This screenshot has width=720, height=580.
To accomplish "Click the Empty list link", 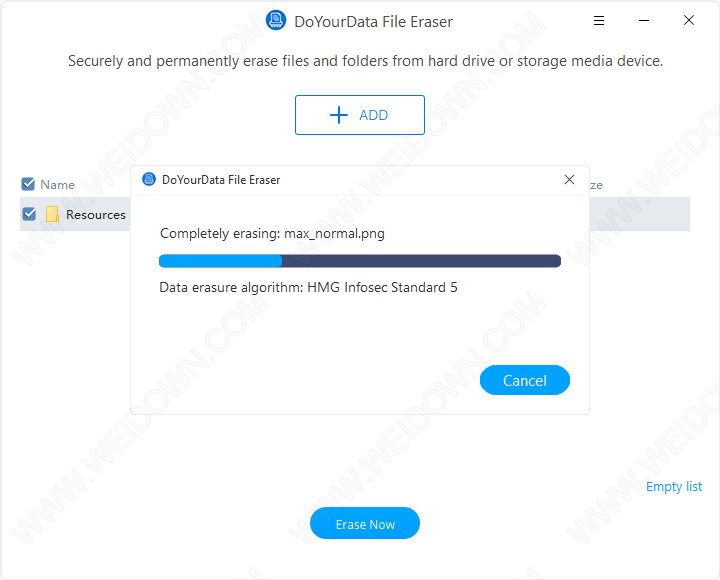I will [x=674, y=486].
